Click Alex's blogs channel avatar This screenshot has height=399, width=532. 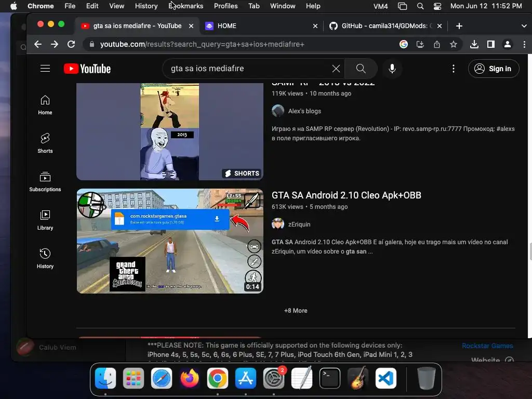pos(278,111)
